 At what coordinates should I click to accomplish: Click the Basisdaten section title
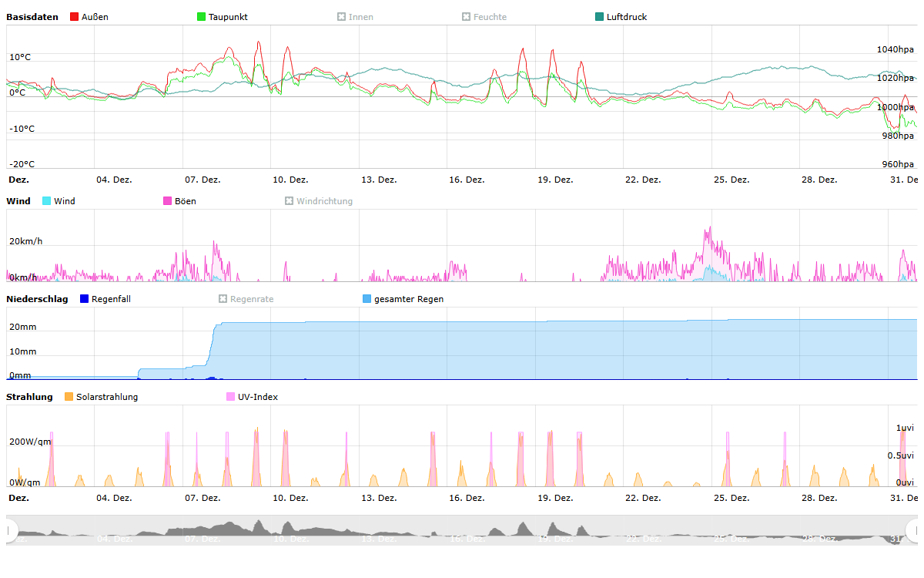coord(32,17)
